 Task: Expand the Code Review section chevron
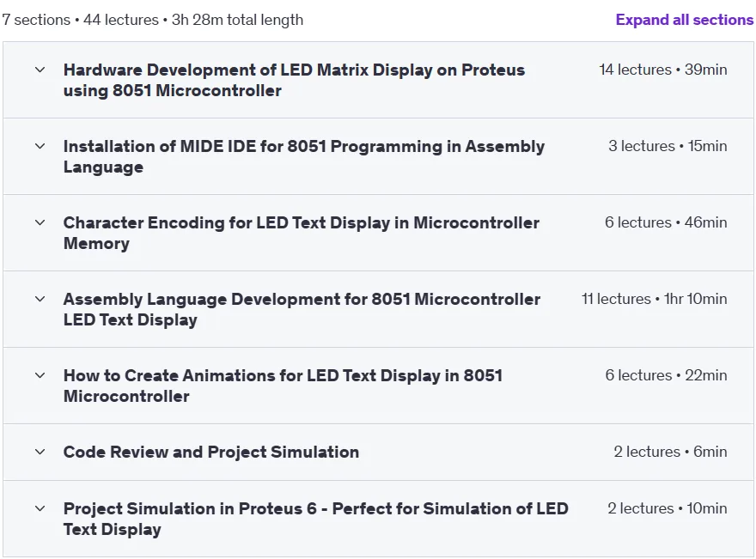[40, 452]
